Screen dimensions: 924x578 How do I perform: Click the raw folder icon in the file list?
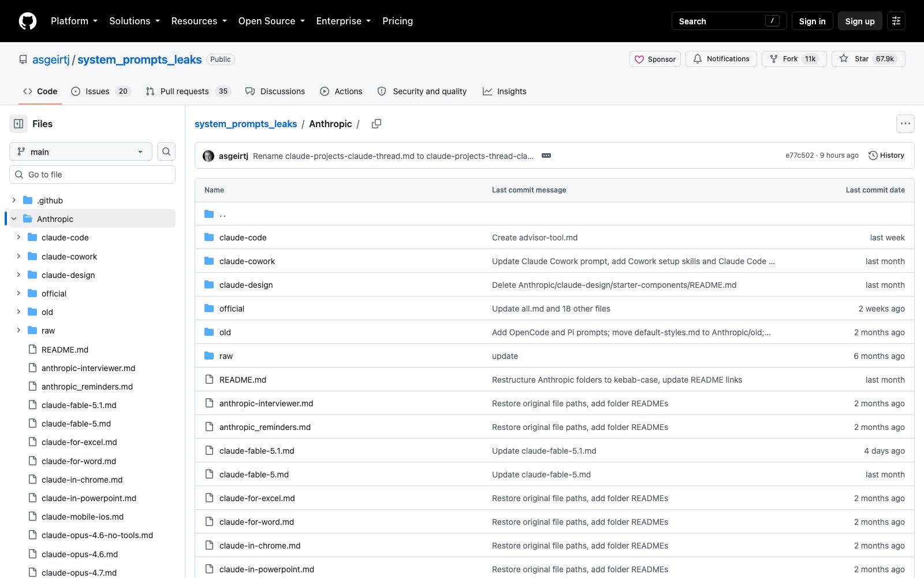pos(209,356)
